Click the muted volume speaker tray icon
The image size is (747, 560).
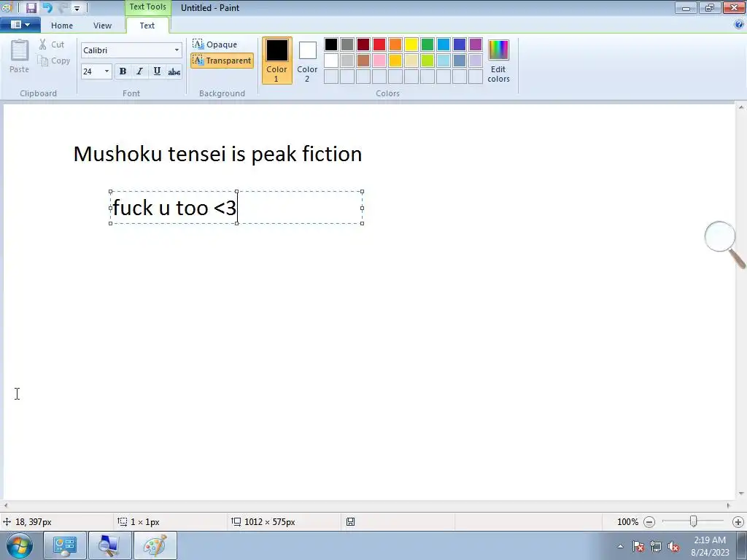click(673, 547)
